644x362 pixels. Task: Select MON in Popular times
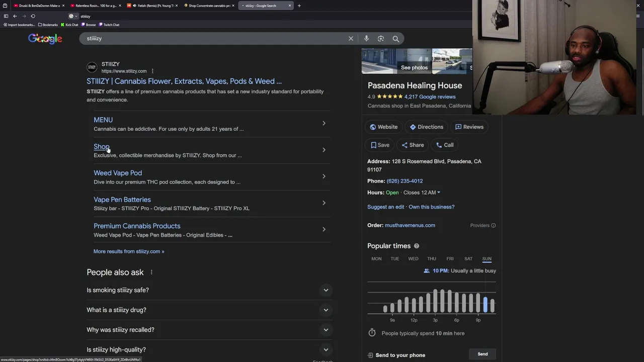tap(376, 259)
